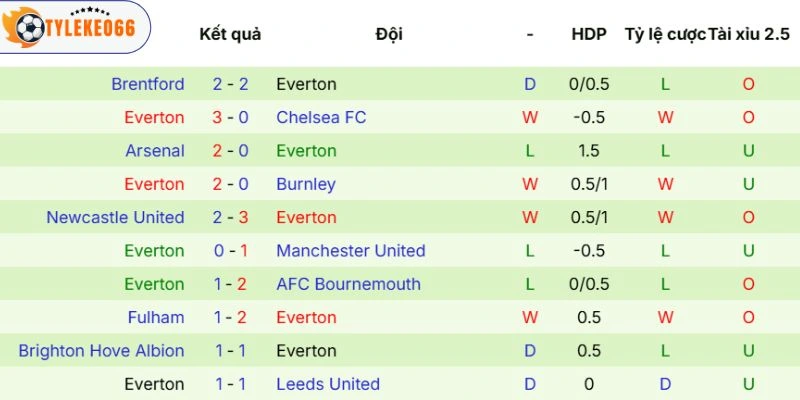Open Chelsea FC team link
800x400 pixels.
(321, 118)
